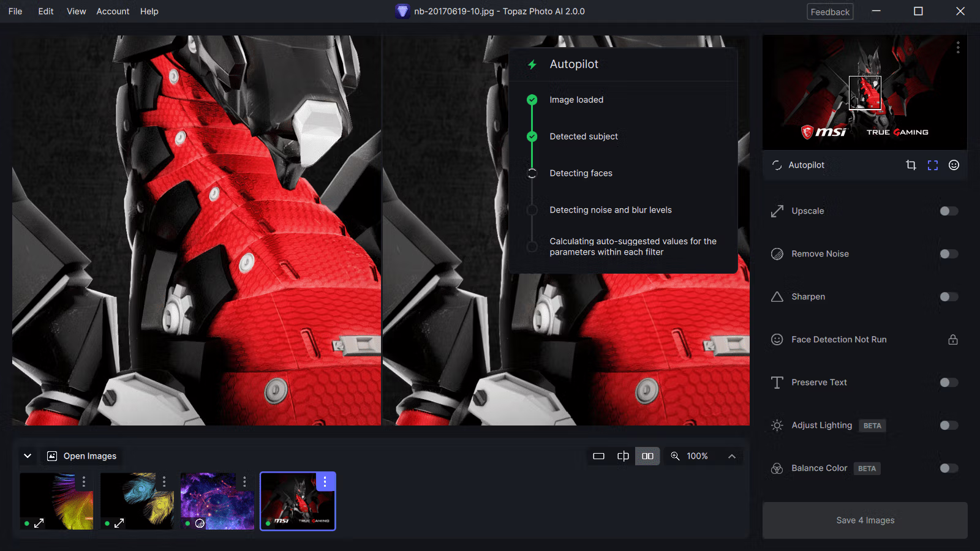Click upscale arrow badge on second thumbnail
The width and height of the screenshot is (980, 551).
119,523
